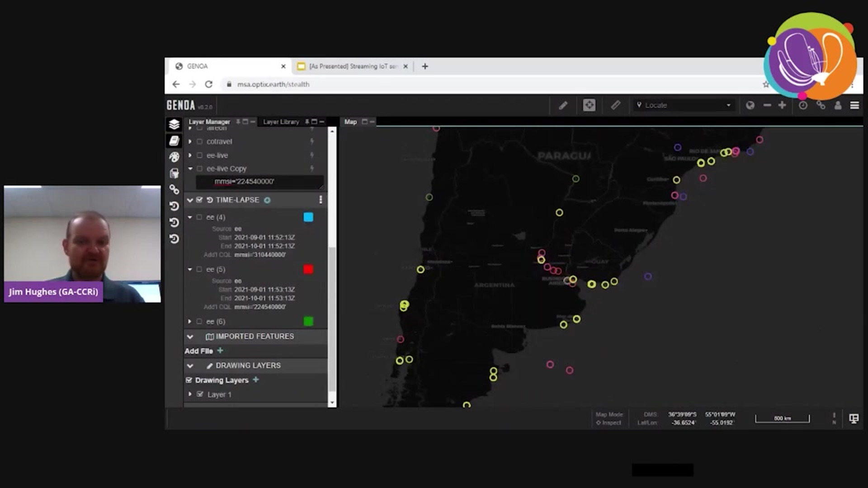This screenshot has height=488, width=868.
Task: Collapse the ee-live Copy layer
Action: tap(190, 168)
